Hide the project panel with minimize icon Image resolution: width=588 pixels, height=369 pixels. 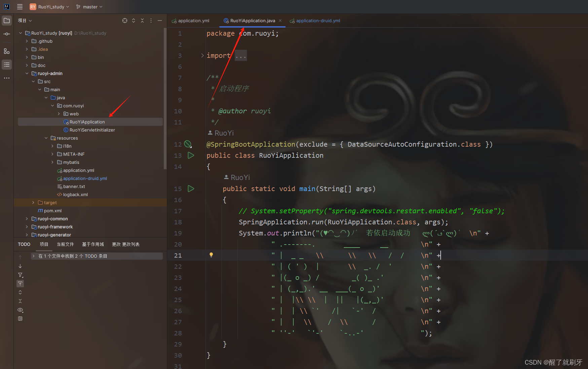(x=160, y=21)
